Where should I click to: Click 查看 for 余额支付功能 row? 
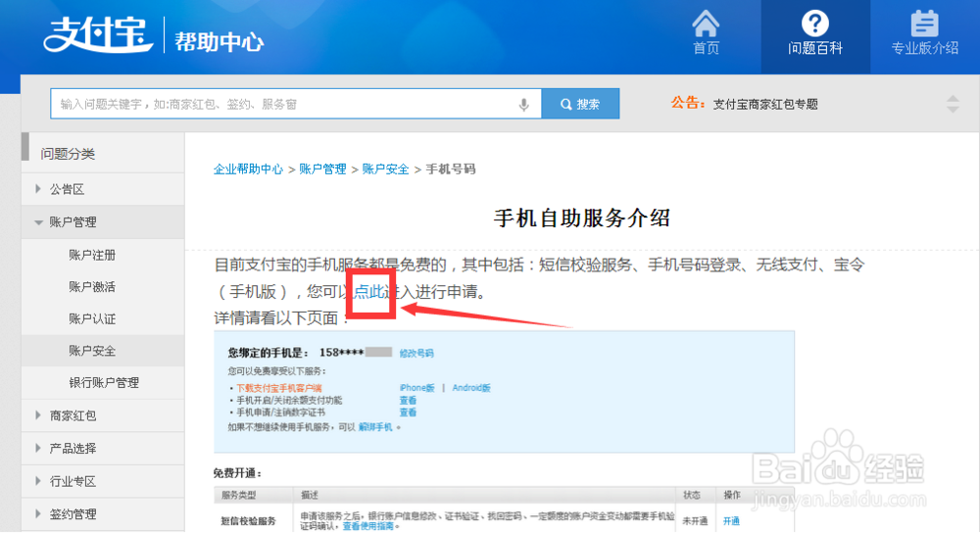click(x=408, y=401)
